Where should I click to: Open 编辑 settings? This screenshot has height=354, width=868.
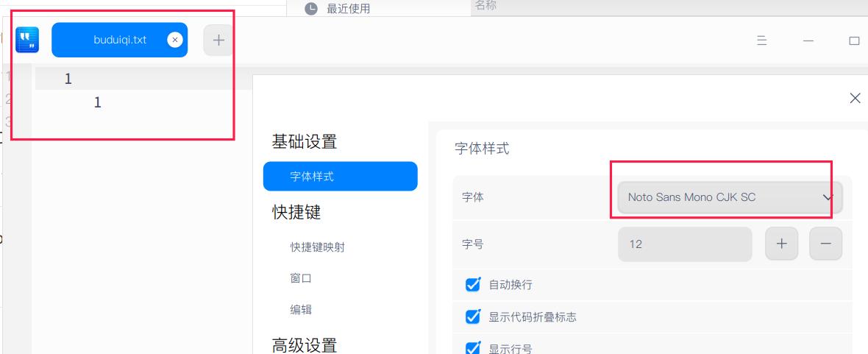tap(301, 309)
